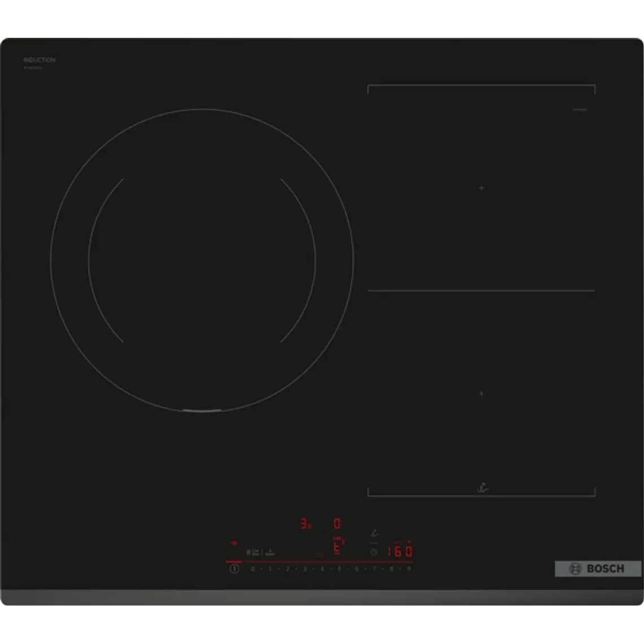The width and height of the screenshot is (644, 644).
Task: Set power level 3 on the slider
Action: pos(304,569)
